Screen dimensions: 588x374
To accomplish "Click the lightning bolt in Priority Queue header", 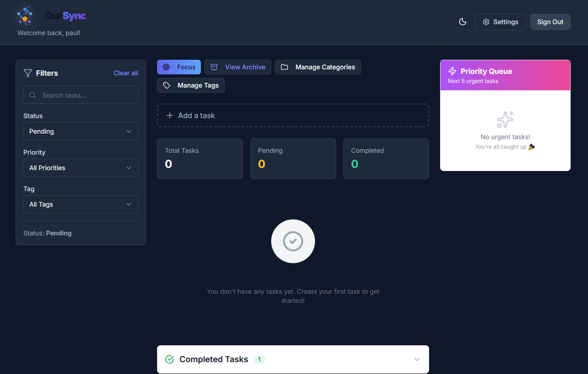I will pos(452,71).
